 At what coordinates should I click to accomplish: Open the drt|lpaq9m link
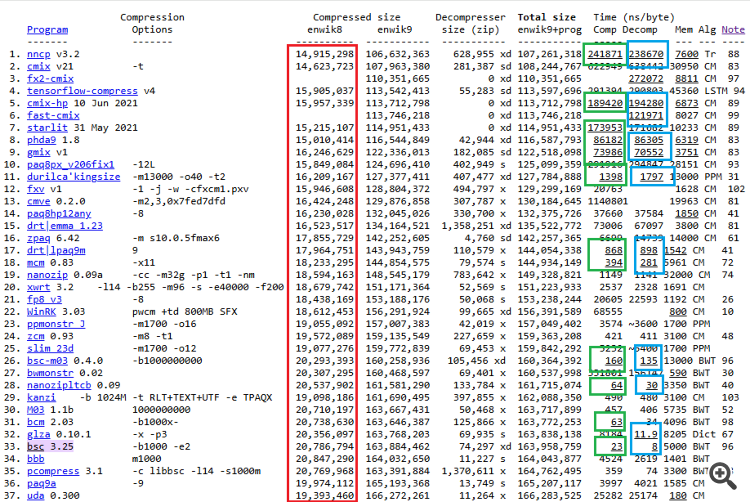click(x=56, y=251)
